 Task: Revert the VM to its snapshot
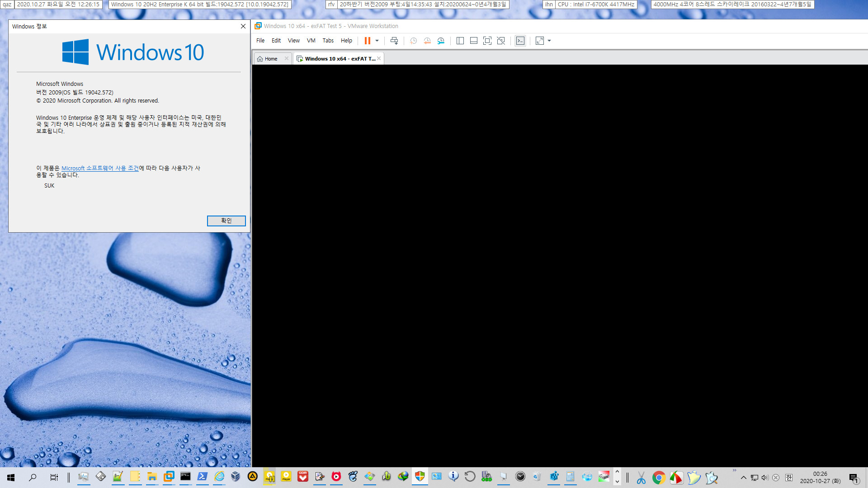(x=427, y=41)
